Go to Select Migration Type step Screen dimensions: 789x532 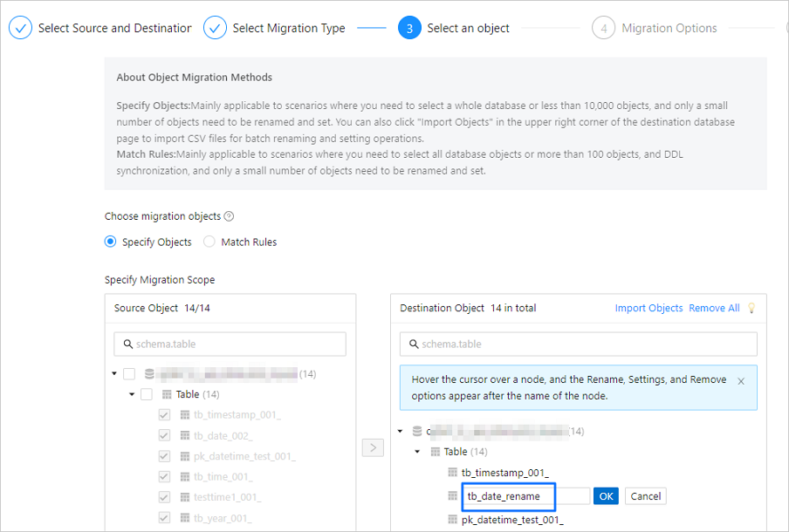pyautogui.click(x=273, y=28)
